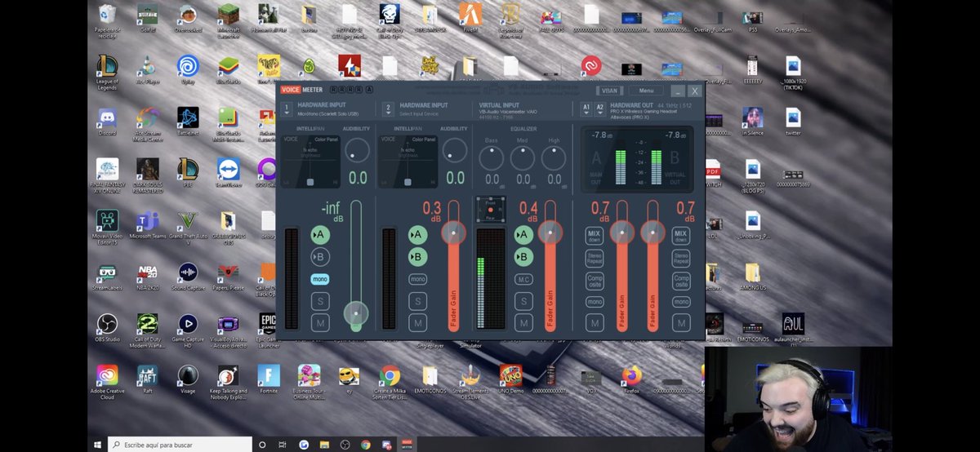
Task: Open the Movavi Video Editor 15 shortcut
Action: [x=107, y=225]
